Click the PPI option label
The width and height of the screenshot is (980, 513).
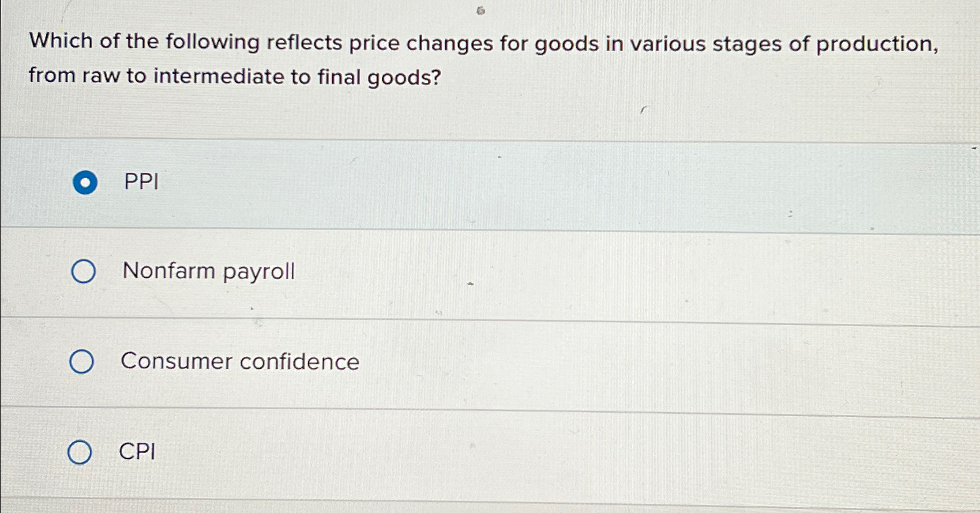click(140, 183)
